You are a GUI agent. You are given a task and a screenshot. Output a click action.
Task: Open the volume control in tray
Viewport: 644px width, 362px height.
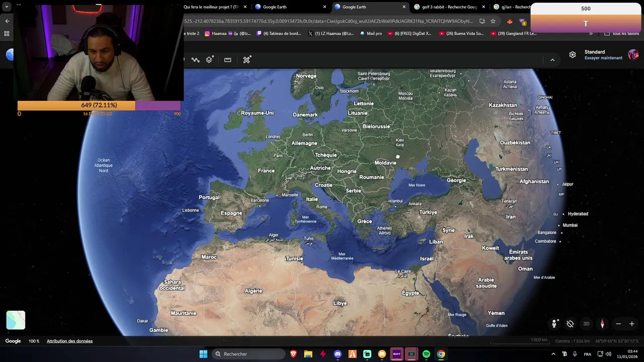tap(608, 354)
